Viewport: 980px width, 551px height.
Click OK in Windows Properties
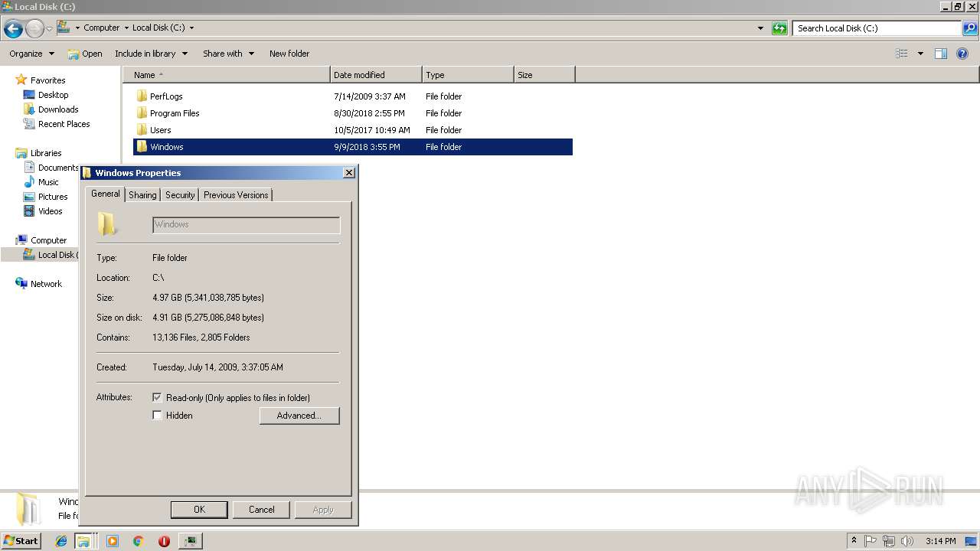tap(199, 510)
